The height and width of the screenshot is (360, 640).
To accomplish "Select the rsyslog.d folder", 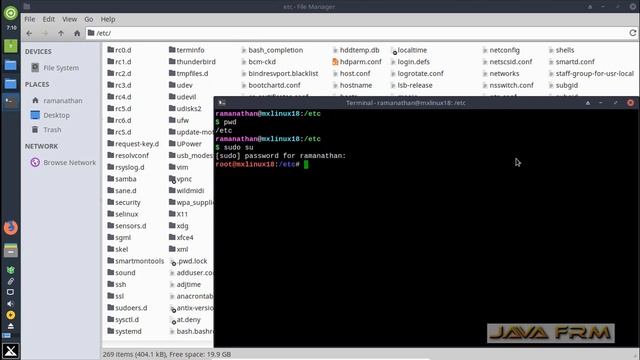I will coord(126,167).
